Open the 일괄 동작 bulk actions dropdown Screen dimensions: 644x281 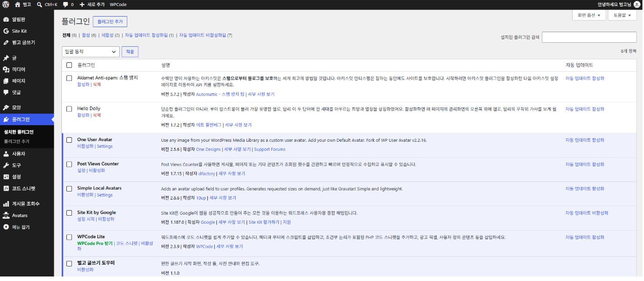91,52
